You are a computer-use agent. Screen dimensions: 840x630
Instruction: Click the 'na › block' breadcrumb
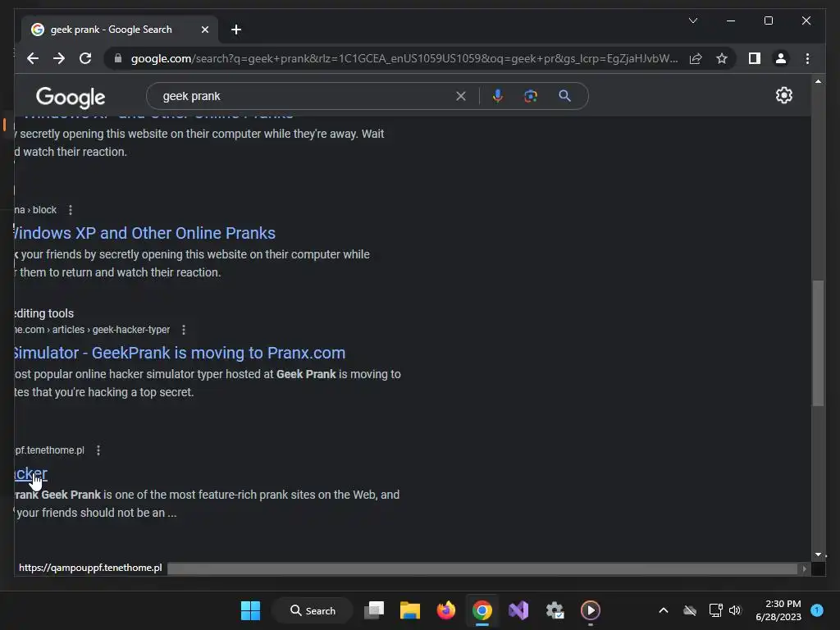click(x=35, y=210)
